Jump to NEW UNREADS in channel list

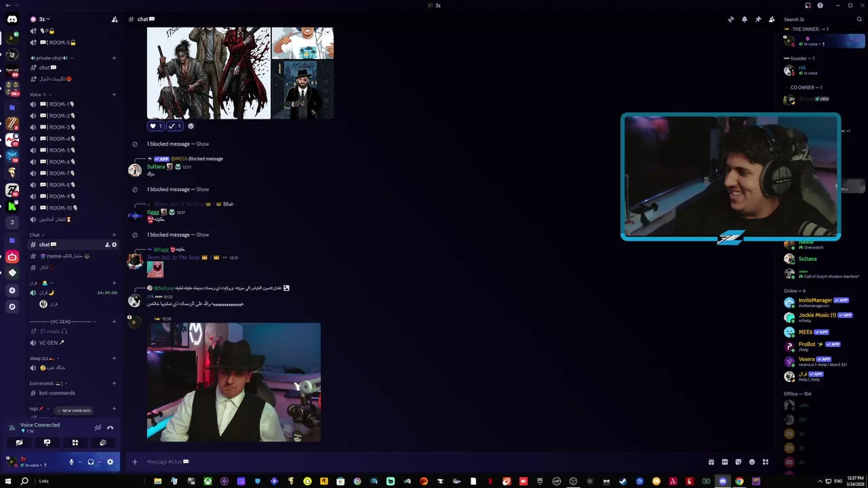pos(73,410)
